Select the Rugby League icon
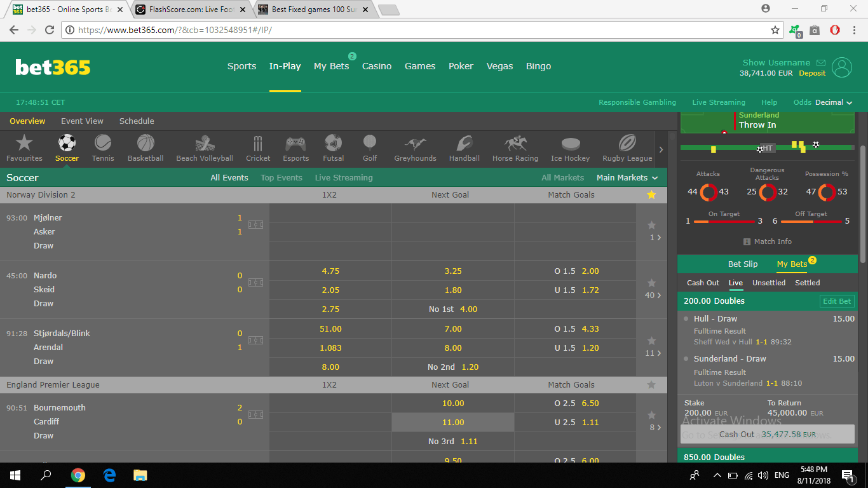The width and height of the screenshot is (868, 488). 628,142
